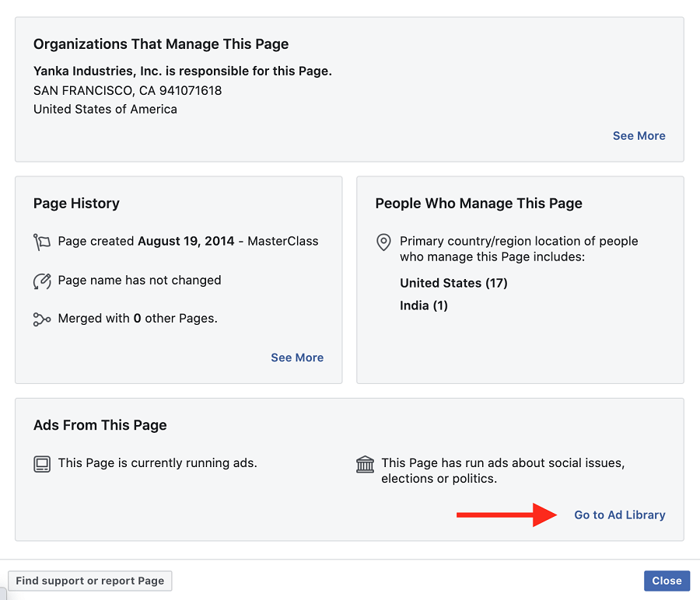Click the flag icon beside Page created
Image resolution: width=700 pixels, height=600 pixels.
tap(42, 242)
